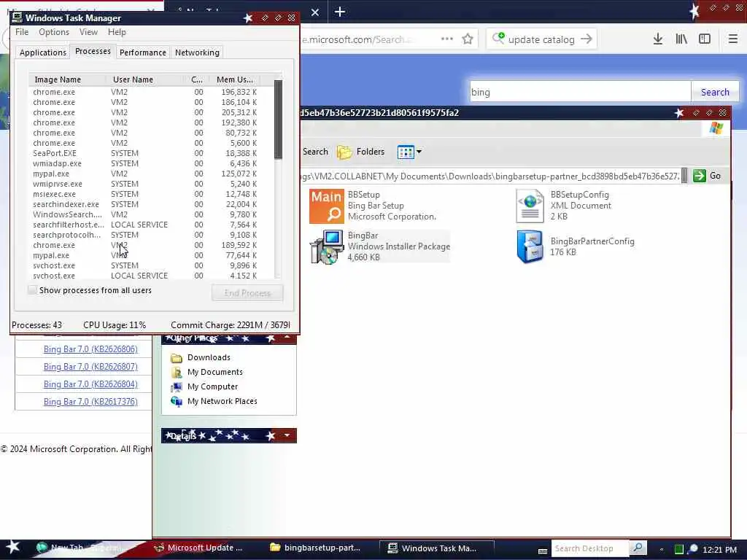Screen dimensions: 747x560
Task: Switch to Microsoft Update taskbar button
Action: 200,548
